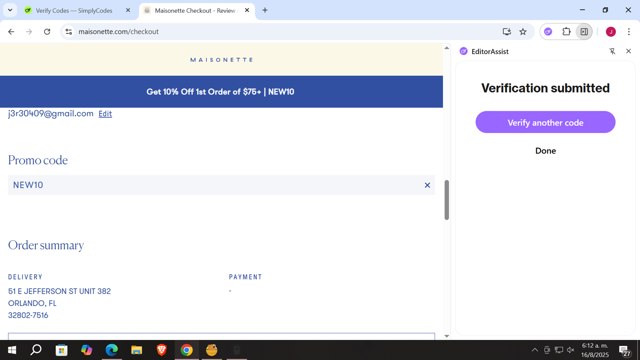Click the address bar URL field
Screen dimensions: 640x360
click(x=286, y=31)
